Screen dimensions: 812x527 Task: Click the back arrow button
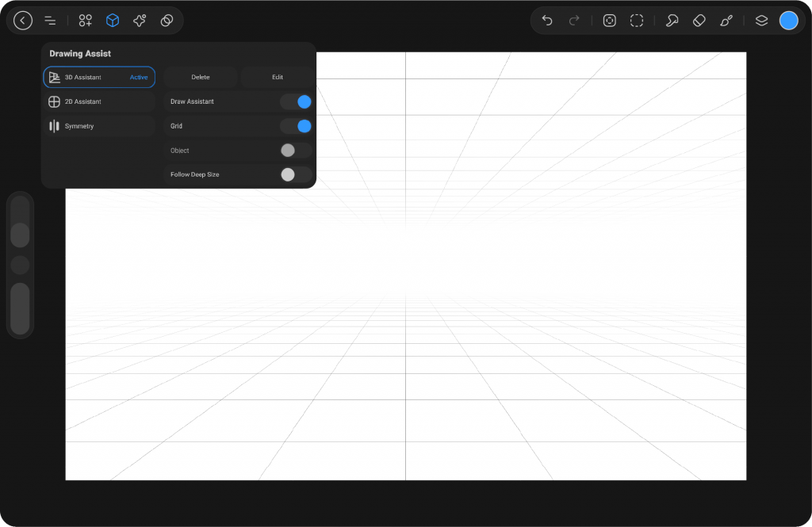23,21
